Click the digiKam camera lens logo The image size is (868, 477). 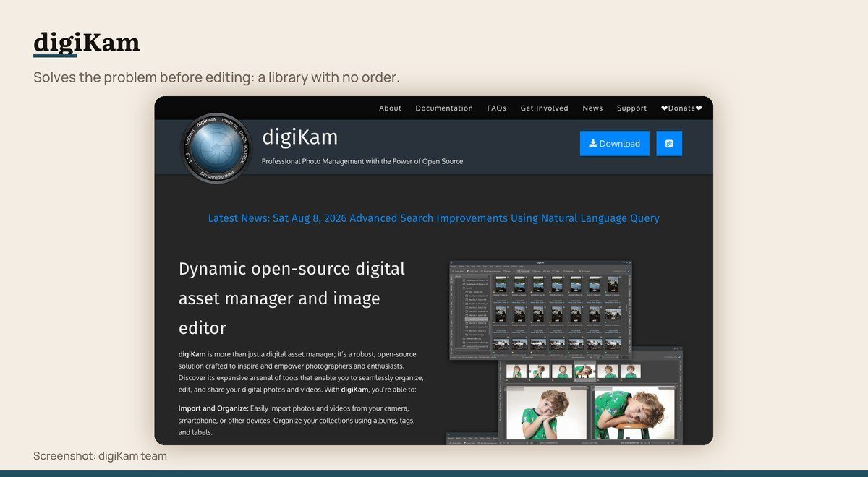[216, 148]
